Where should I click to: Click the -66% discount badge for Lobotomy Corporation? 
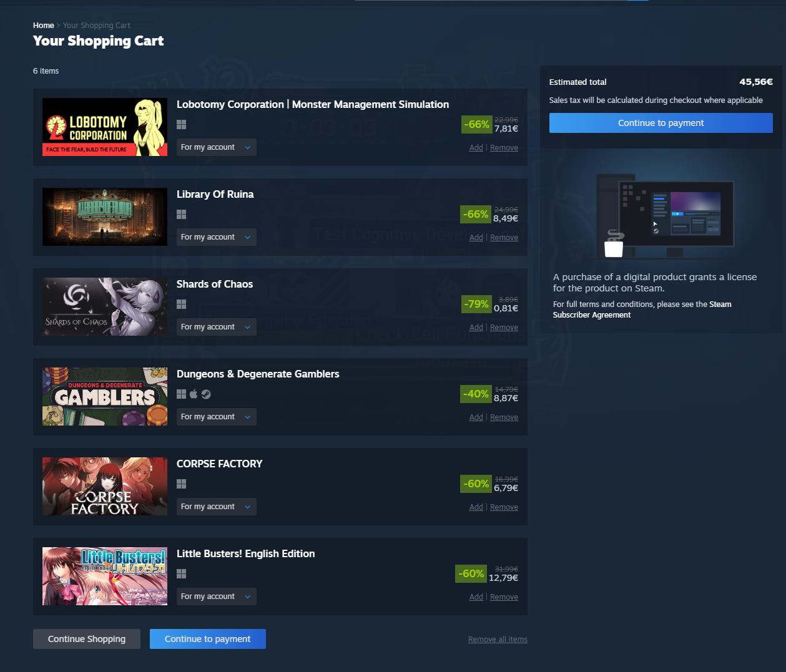pos(476,124)
